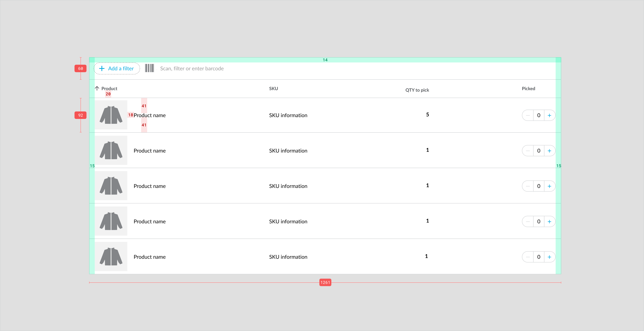Screen dimensions: 644x331
Task: Click the QTY to pick column header
Action: point(417,90)
